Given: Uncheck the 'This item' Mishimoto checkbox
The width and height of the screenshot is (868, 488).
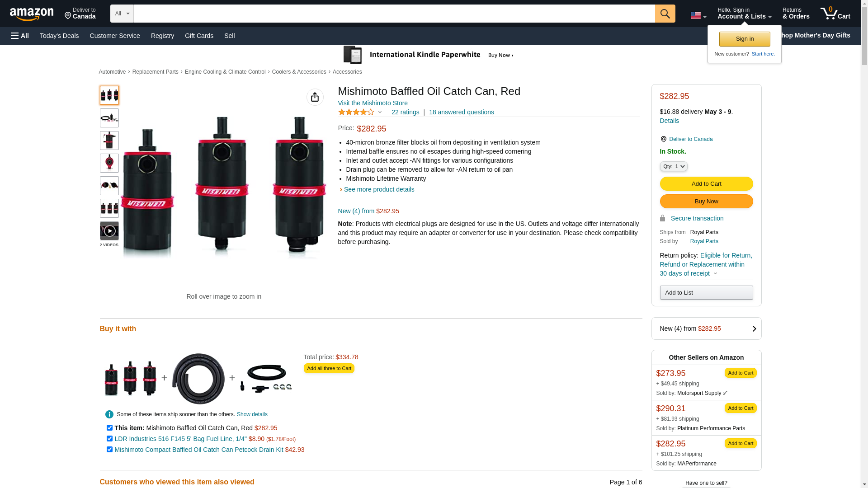Looking at the screenshot, I should [x=109, y=427].
